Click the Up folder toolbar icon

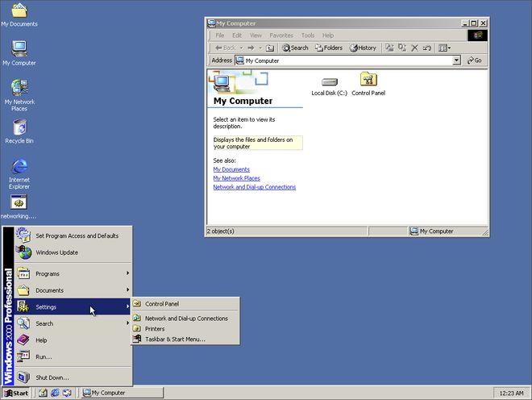269,48
